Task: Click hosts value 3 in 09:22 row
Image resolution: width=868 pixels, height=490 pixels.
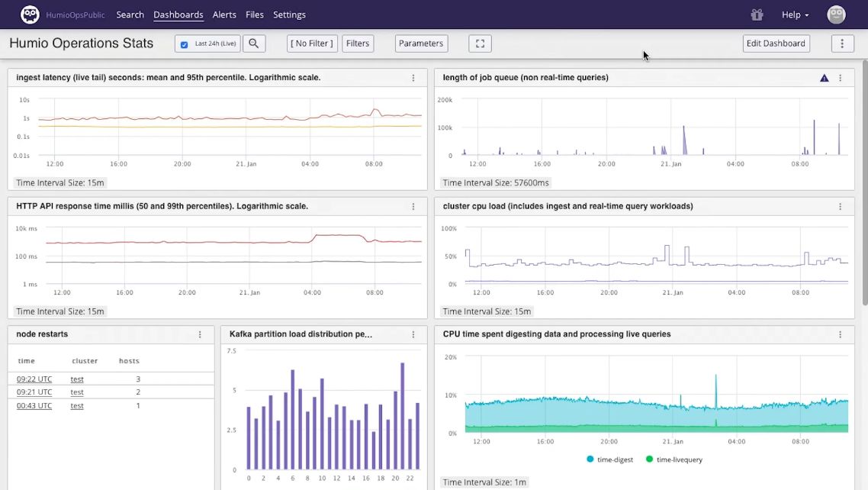Action: click(138, 379)
